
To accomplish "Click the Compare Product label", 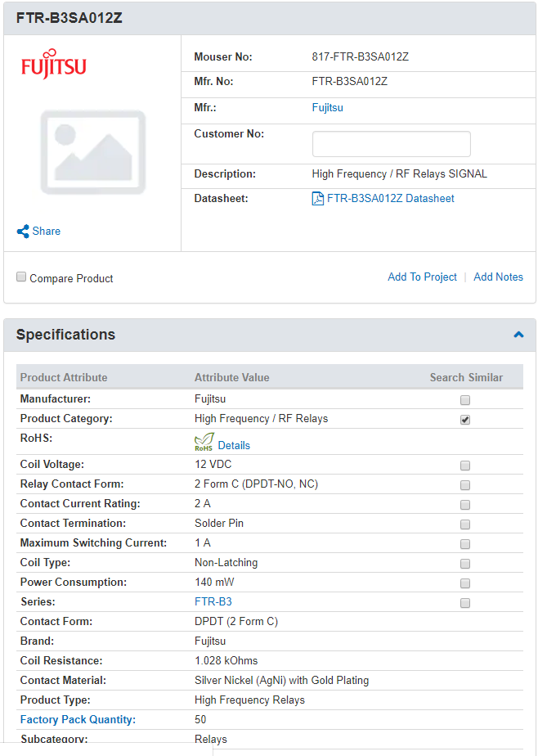I will coord(71,279).
